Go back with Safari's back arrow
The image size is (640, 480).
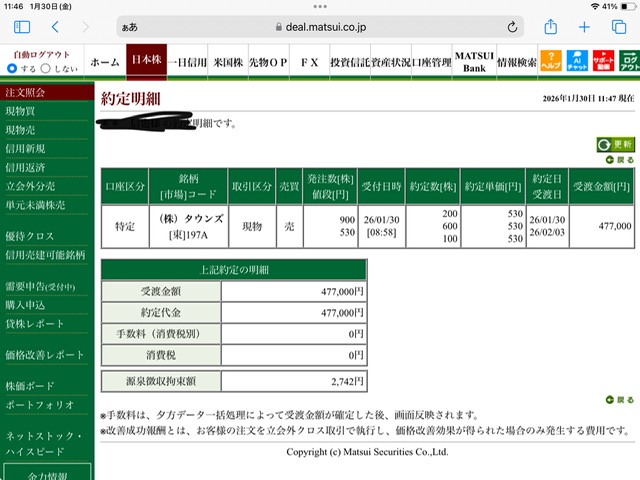(56, 27)
